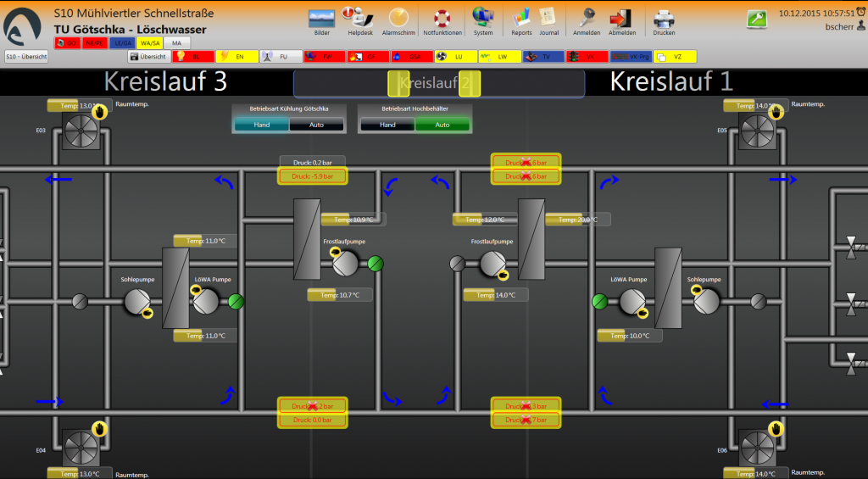Click the E05 fan unit
This screenshot has height=479, width=868.
[757, 131]
